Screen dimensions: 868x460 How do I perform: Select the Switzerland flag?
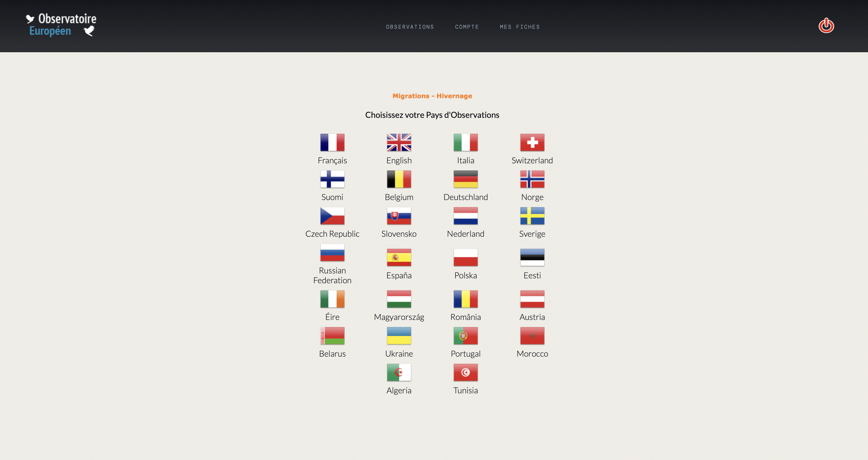pos(532,142)
